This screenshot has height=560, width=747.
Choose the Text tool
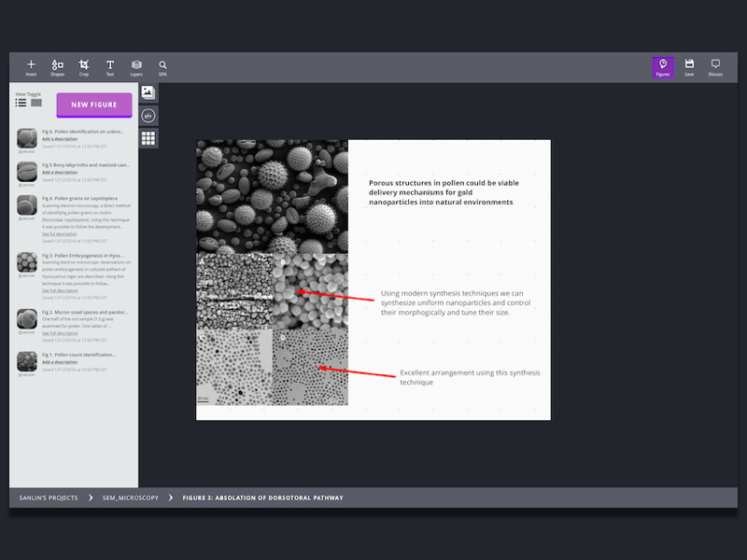(110, 66)
